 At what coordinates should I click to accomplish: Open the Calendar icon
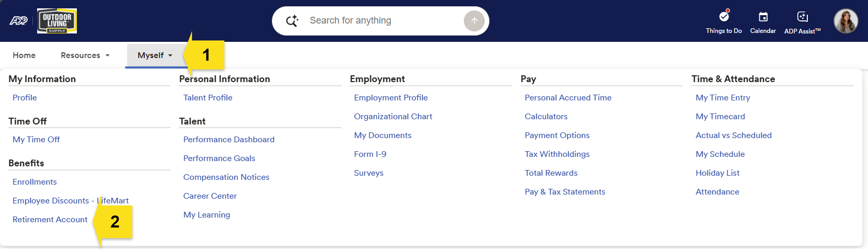pos(763,17)
